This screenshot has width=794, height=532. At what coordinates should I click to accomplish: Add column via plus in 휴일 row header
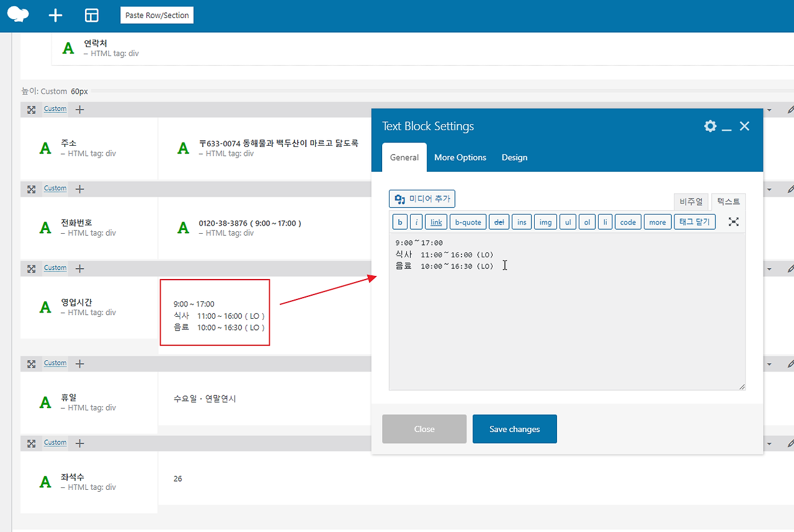point(79,364)
